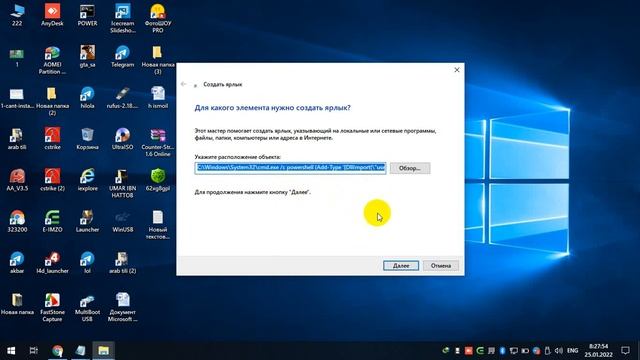The height and width of the screenshot is (360, 640).
Task: Select the hilola shortcut icon
Action: [x=87, y=98]
